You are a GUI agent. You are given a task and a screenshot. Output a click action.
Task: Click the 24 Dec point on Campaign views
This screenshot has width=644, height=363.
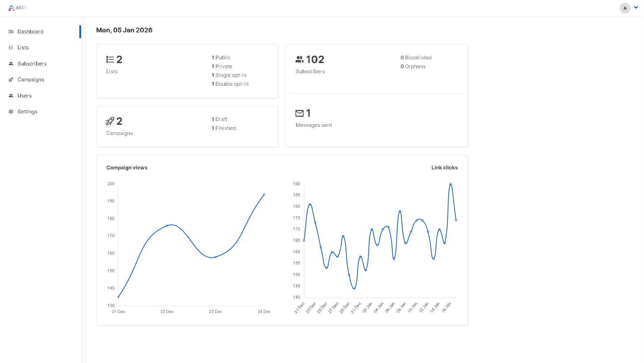point(264,195)
